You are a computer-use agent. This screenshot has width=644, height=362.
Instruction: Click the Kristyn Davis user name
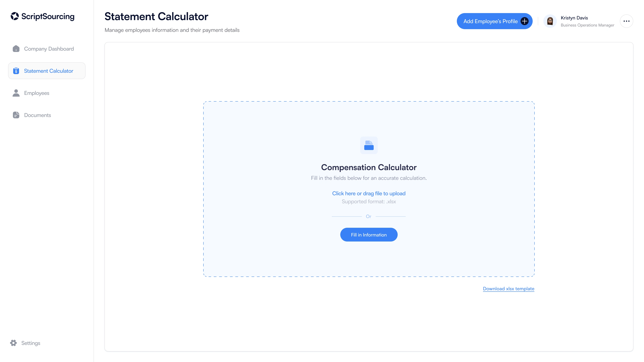tap(574, 18)
